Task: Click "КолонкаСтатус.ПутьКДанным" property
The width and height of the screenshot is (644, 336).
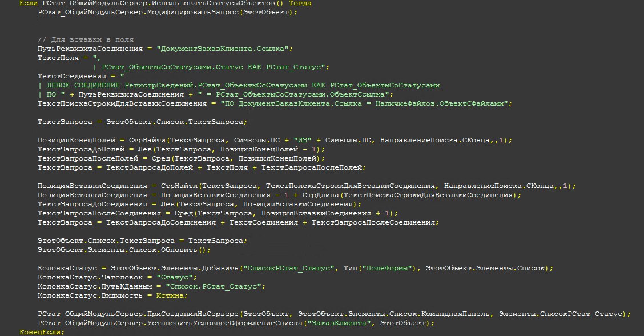Action: pos(94,287)
